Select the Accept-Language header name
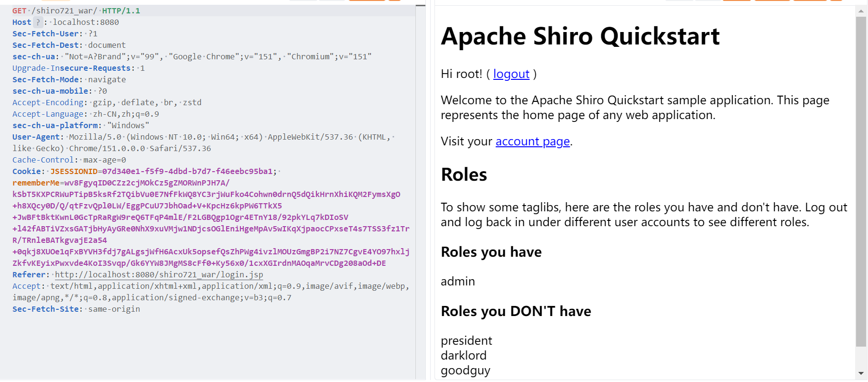The height and width of the screenshot is (382, 868). point(48,114)
